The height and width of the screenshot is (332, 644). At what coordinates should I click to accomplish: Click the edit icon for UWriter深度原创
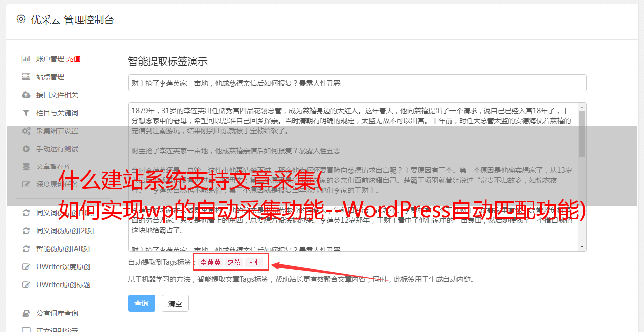26,267
